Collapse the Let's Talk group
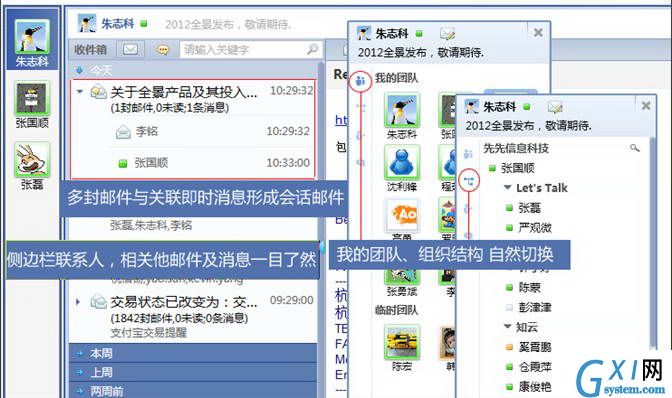672x398 pixels. pos(507,188)
